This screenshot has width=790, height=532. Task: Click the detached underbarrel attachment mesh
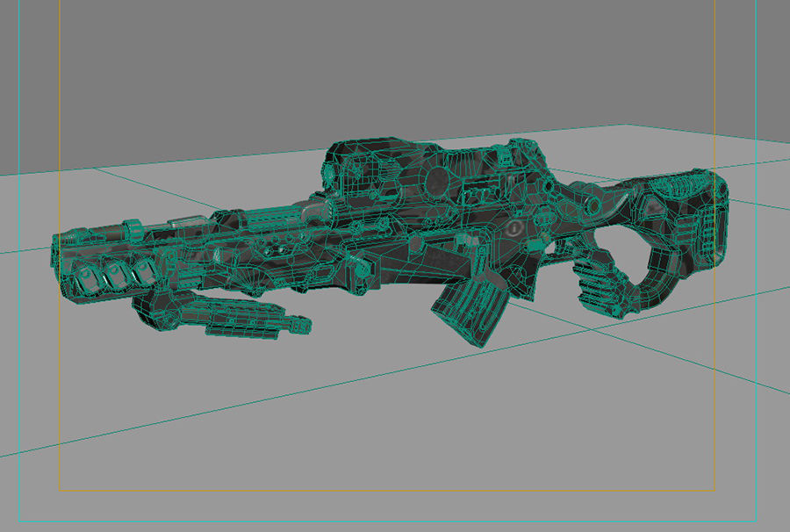[x=222, y=313]
